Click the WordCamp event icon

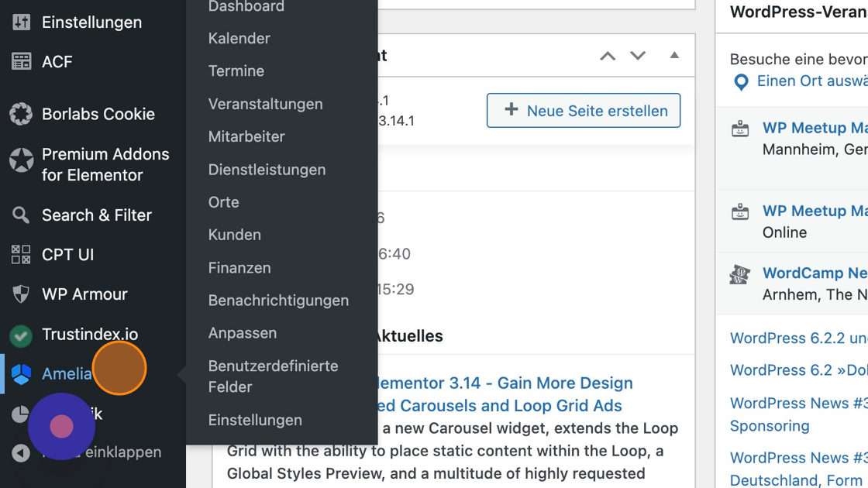point(739,274)
